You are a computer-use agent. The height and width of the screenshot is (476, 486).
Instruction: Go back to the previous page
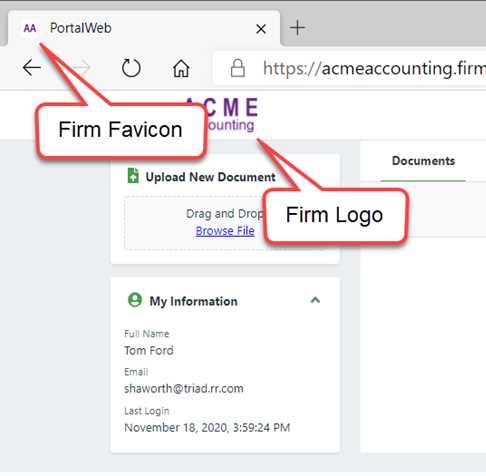coord(32,68)
